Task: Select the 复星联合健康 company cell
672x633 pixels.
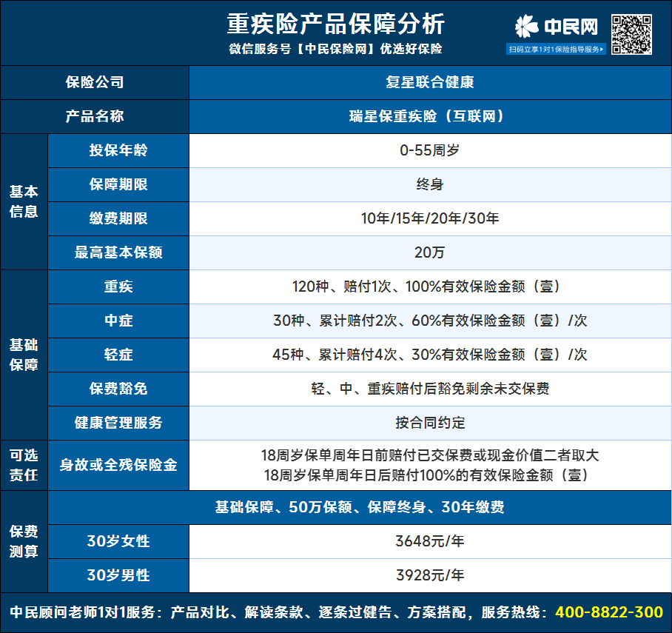Action: point(430,82)
